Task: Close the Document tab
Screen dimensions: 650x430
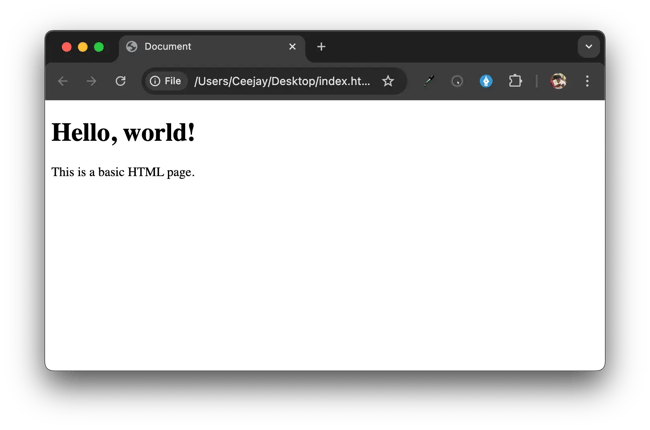Action: 292,47
